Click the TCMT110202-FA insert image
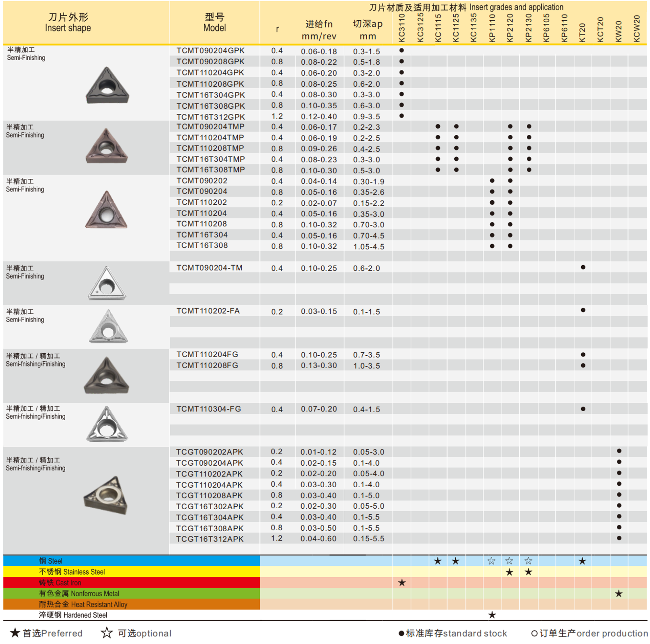The image size is (650, 644). coord(108,327)
